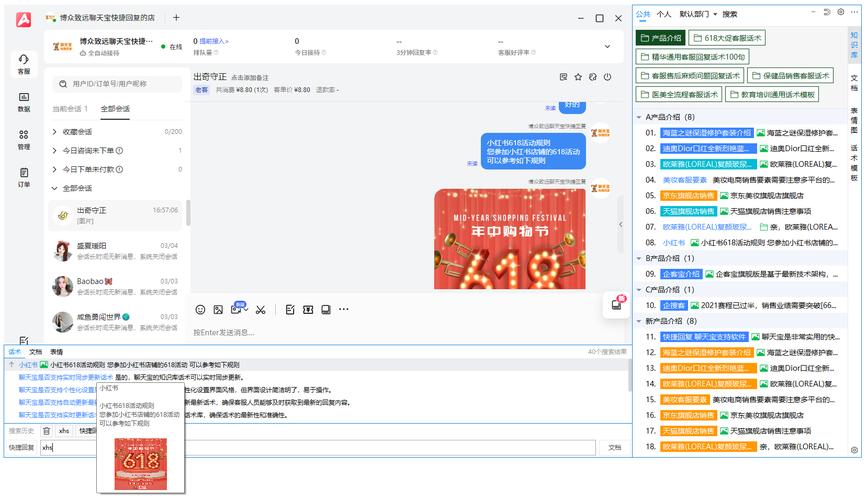867x500 pixels.
Task: Collapse the side panel arrow beside chat
Action: [620, 225]
